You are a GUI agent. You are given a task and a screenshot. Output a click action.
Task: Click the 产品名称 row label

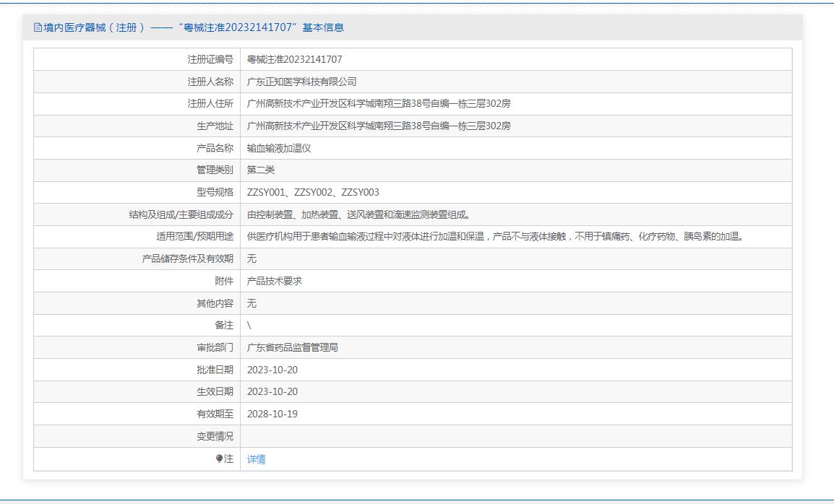(x=215, y=148)
